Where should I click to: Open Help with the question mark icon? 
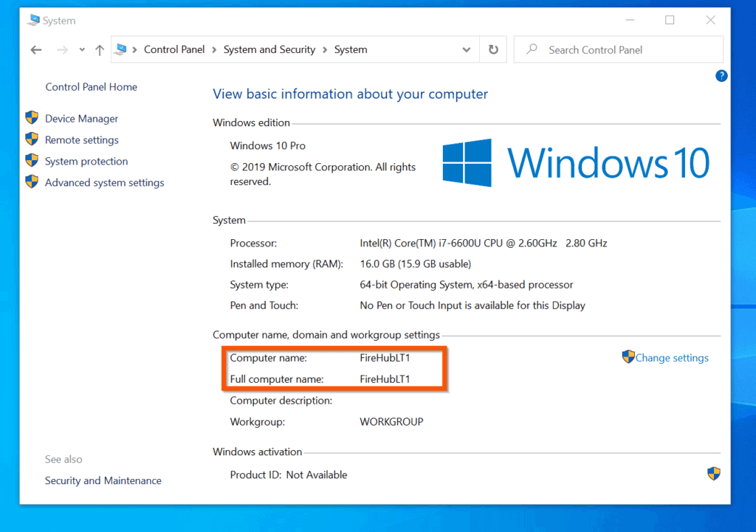tap(721, 76)
